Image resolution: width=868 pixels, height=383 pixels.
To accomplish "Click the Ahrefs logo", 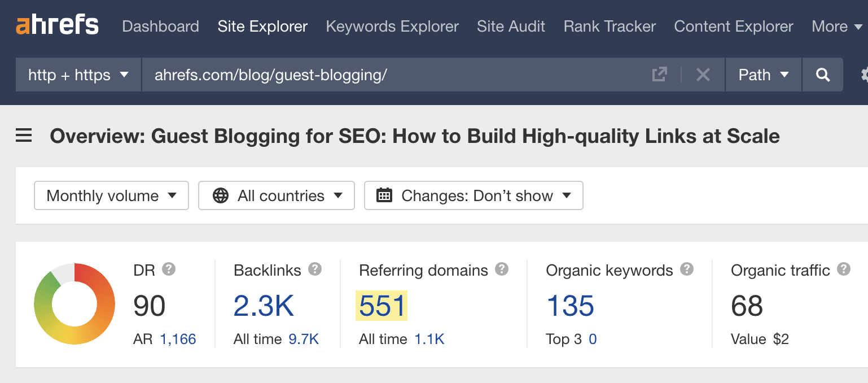I will (x=57, y=25).
